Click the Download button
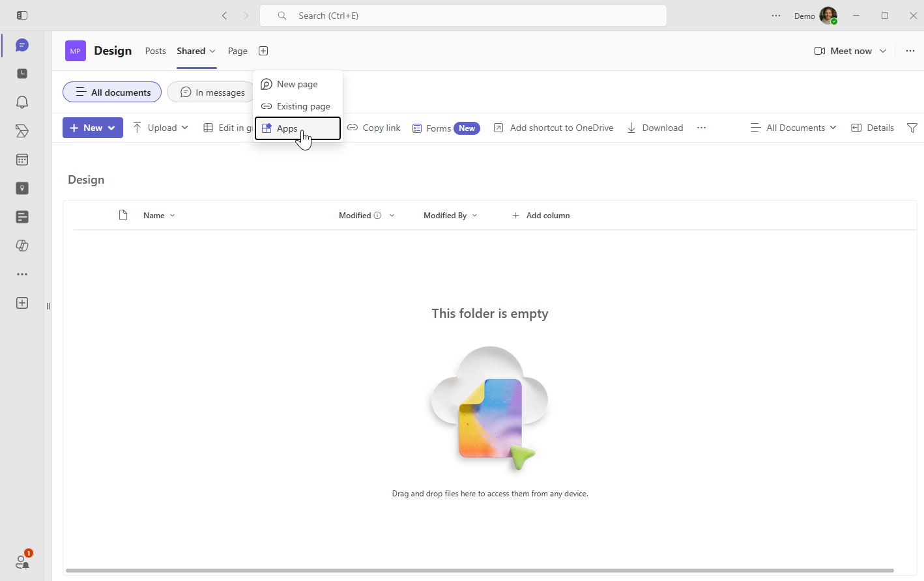The height and width of the screenshot is (581, 924). [655, 128]
